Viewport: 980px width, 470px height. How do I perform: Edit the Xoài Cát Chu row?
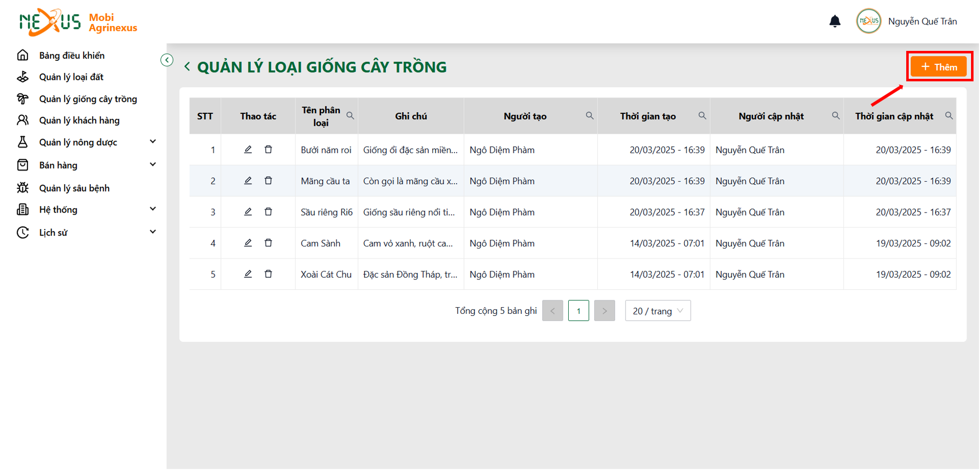coord(248,274)
